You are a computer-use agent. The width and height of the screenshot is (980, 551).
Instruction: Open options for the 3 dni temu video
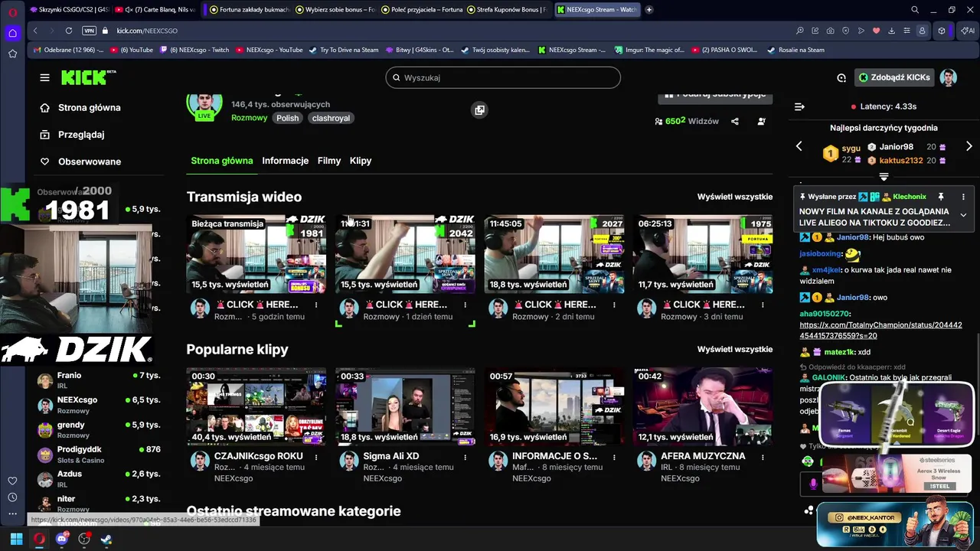point(763,305)
